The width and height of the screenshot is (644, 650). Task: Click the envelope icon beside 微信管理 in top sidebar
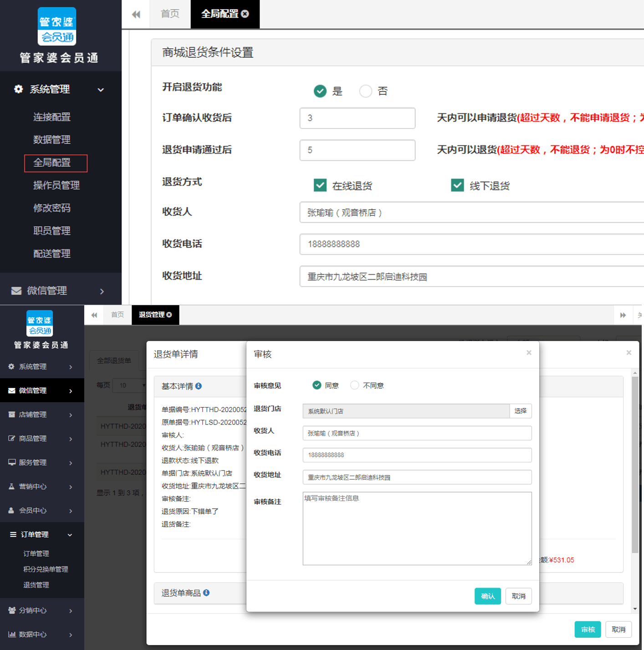[16, 291]
